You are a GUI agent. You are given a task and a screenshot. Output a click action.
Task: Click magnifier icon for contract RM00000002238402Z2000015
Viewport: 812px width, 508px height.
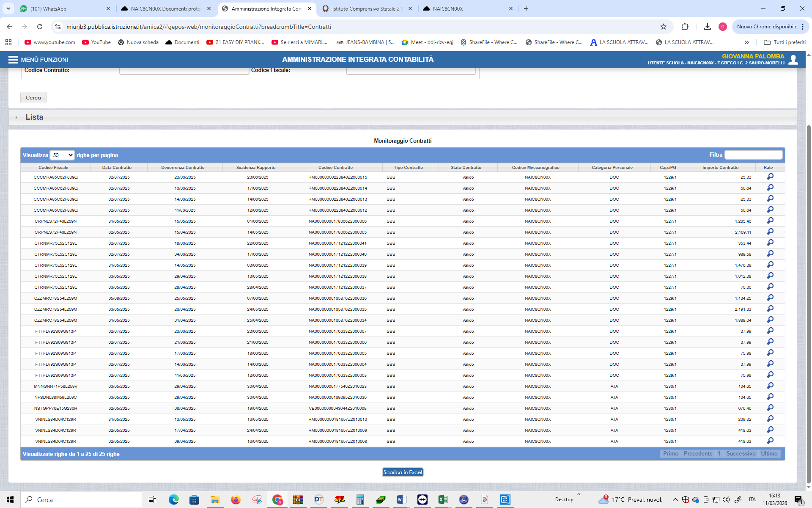[x=770, y=177]
